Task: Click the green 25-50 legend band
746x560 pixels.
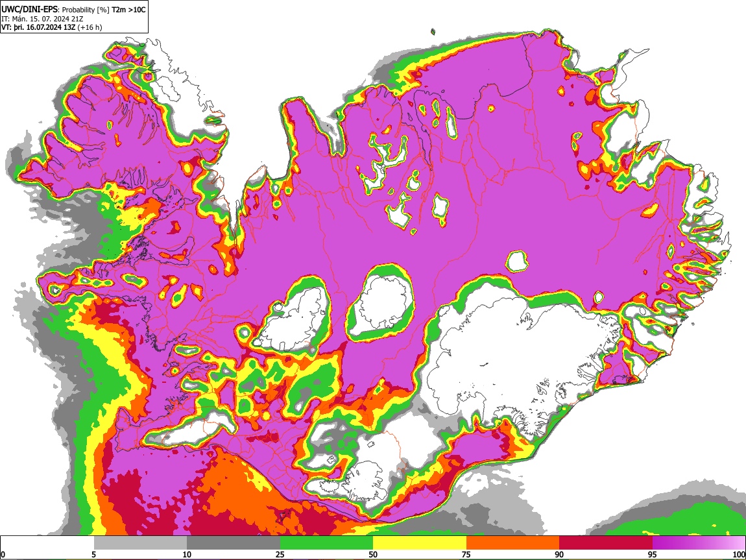Action: 326,542
